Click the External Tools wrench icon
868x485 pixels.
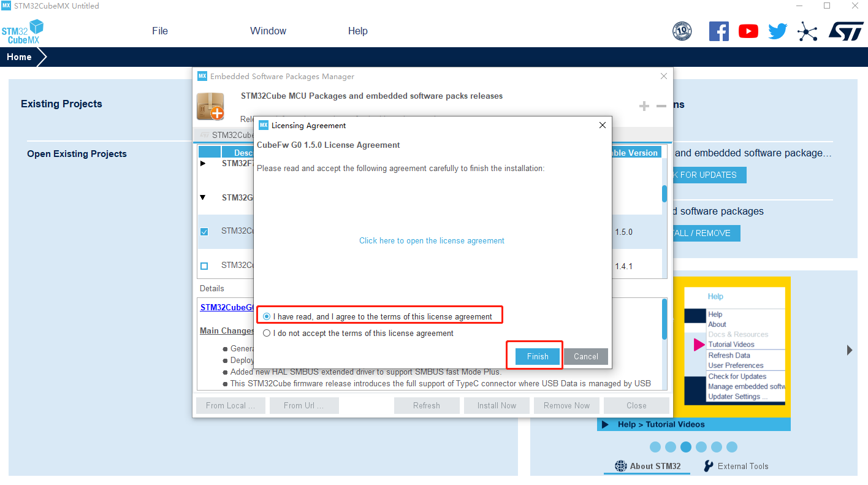[709, 466]
